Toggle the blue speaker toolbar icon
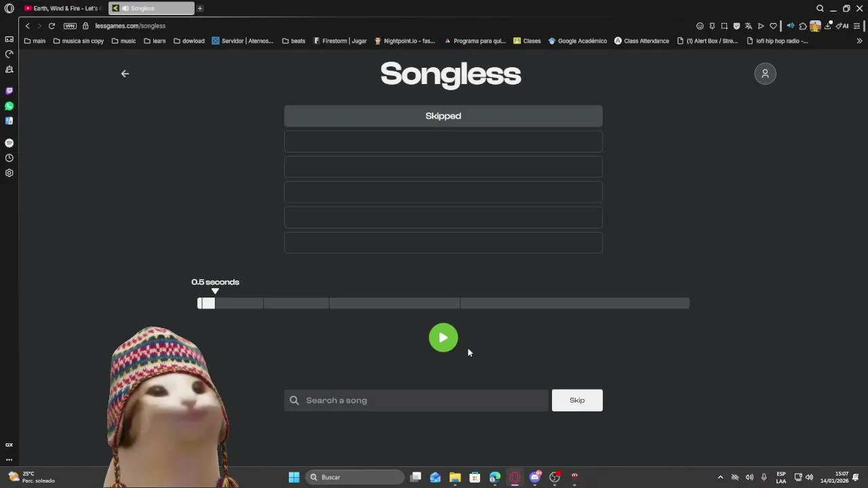The width and height of the screenshot is (868, 488). click(x=791, y=26)
